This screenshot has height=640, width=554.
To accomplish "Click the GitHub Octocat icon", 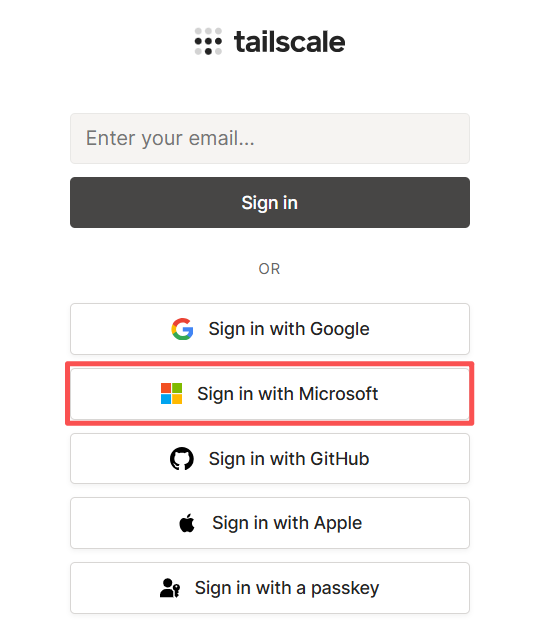I will (x=182, y=459).
